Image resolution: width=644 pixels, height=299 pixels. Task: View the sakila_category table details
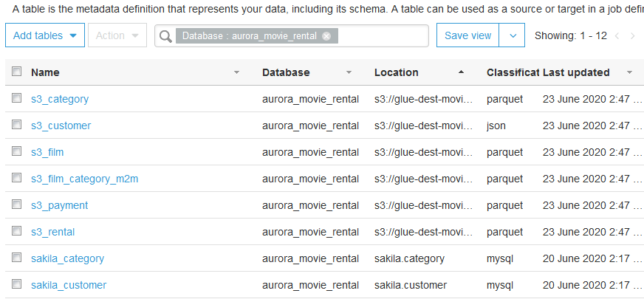pos(67,258)
